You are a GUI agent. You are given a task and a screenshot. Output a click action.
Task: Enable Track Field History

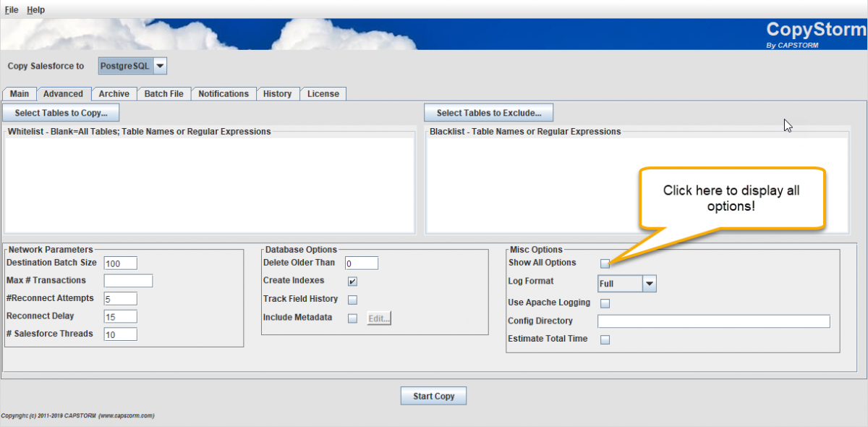coord(352,299)
